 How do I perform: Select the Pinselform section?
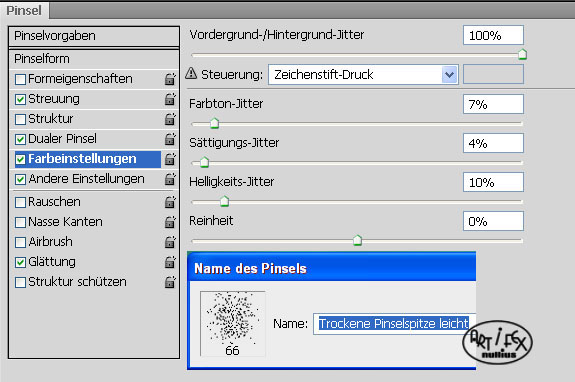(94, 59)
